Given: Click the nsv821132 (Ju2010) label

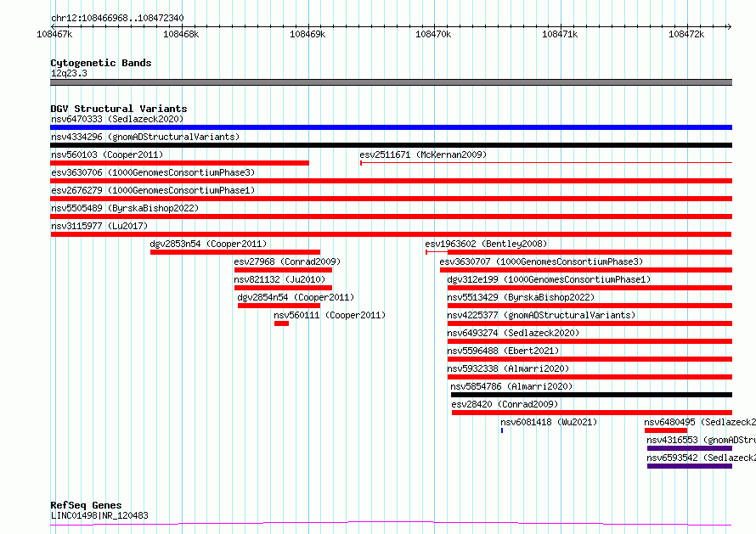Looking at the screenshot, I should tap(279, 279).
